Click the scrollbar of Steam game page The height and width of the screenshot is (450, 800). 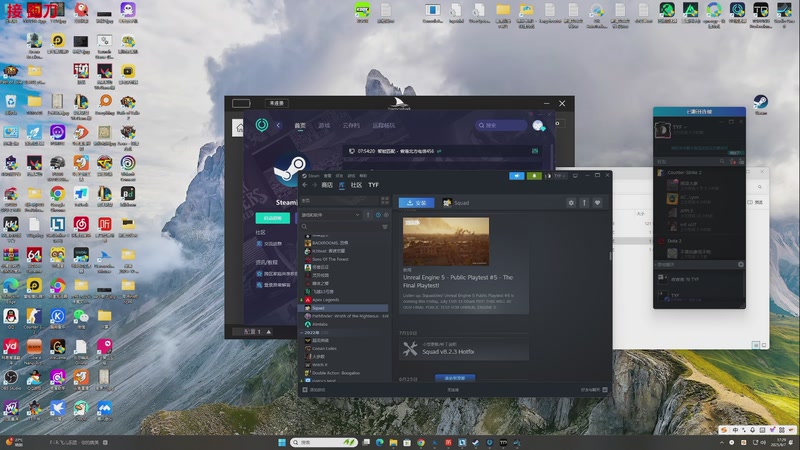pyautogui.click(x=610, y=256)
